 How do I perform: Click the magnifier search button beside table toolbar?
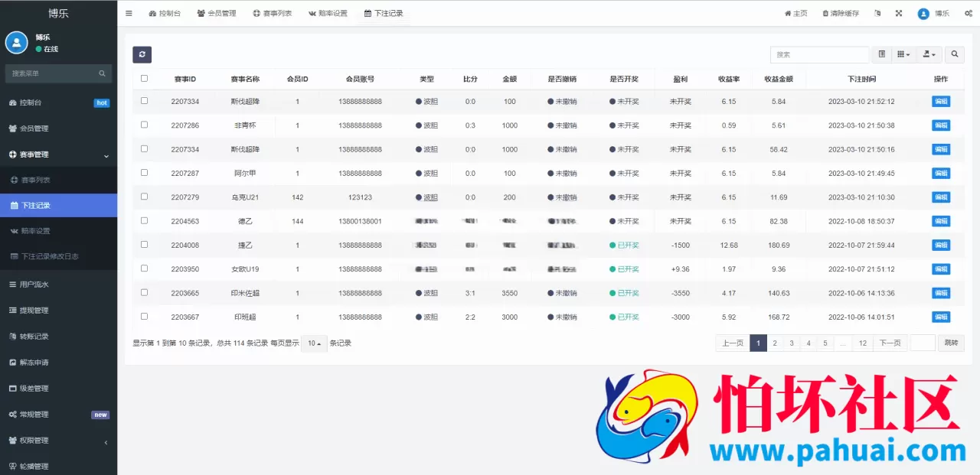[955, 54]
